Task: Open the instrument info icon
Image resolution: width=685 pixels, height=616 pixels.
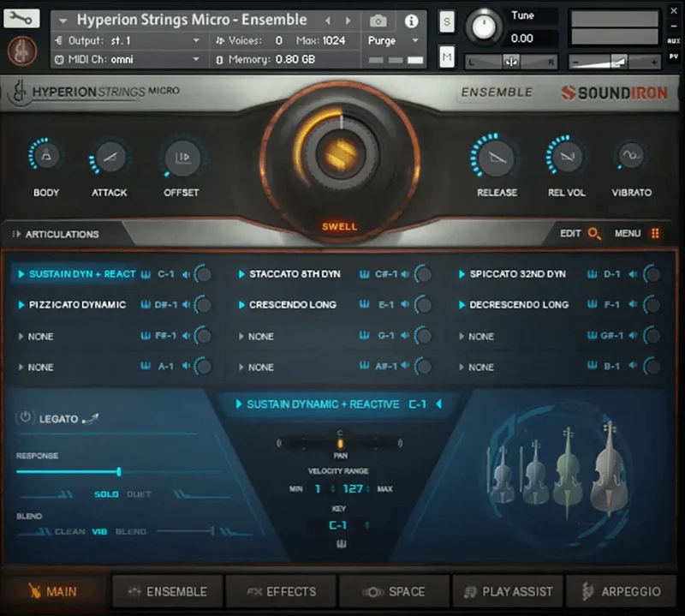Action: point(411,21)
